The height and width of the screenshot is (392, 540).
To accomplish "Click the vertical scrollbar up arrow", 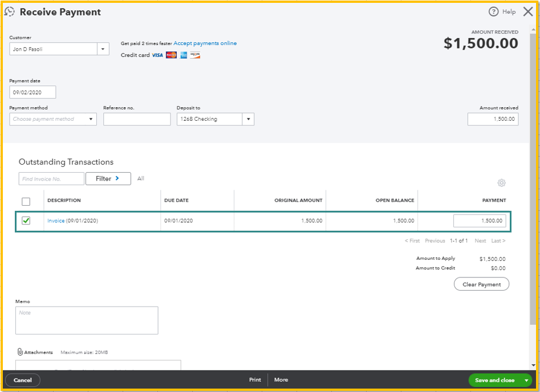I will pyautogui.click(x=533, y=30).
